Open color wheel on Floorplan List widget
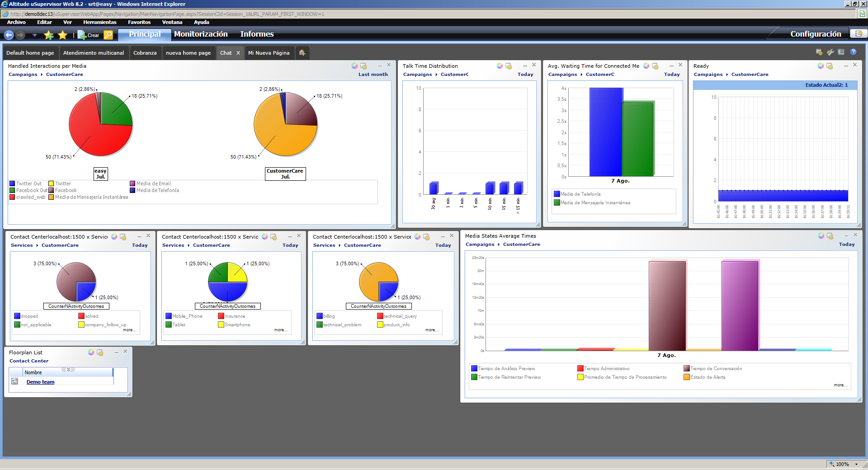Screen dimensions: 868x470 click(91, 352)
